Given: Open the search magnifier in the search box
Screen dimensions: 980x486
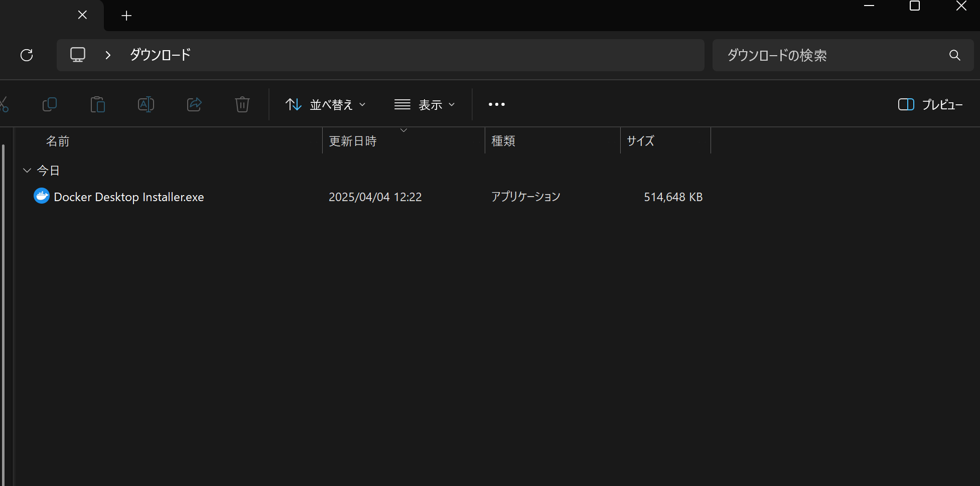Looking at the screenshot, I should click(x=954, y=55).
